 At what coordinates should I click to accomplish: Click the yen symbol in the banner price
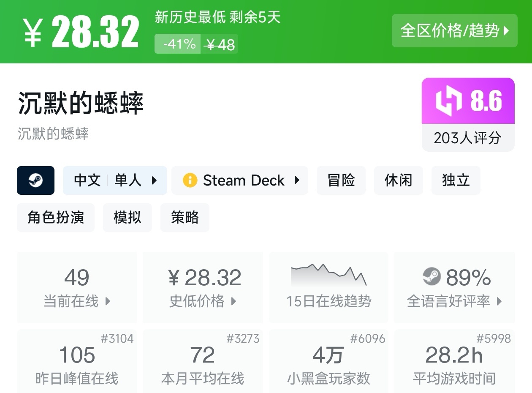coord(33,32)
